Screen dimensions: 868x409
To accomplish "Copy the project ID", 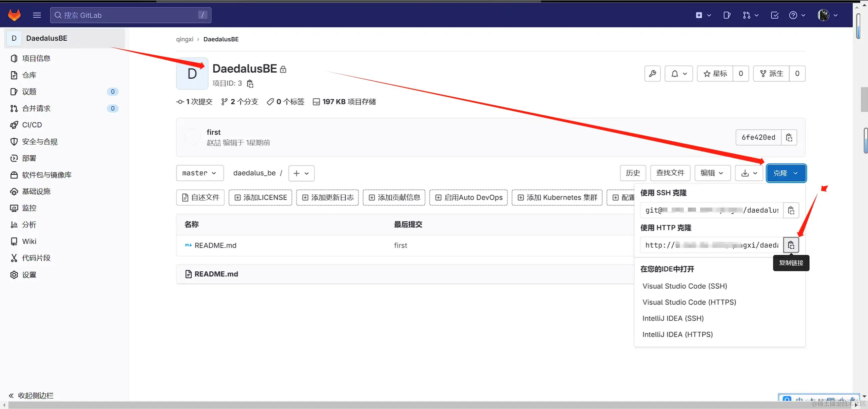I will (x=250, y=84).
